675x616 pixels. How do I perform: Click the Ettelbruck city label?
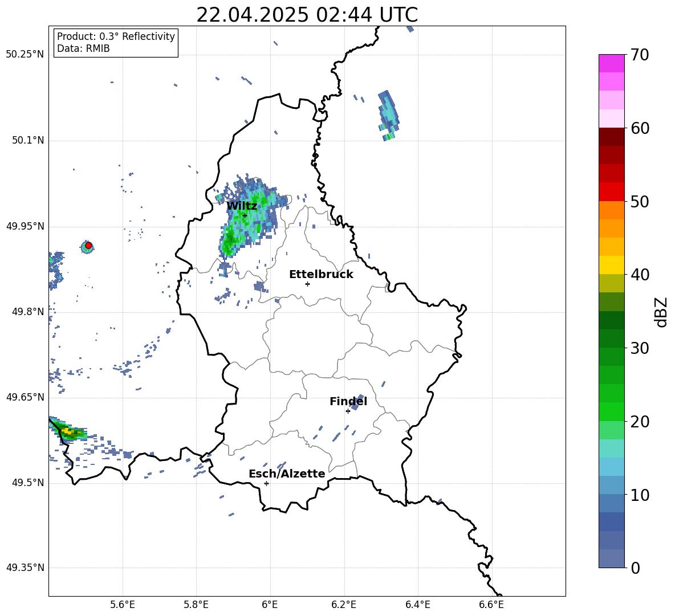(x=321, y=275)
